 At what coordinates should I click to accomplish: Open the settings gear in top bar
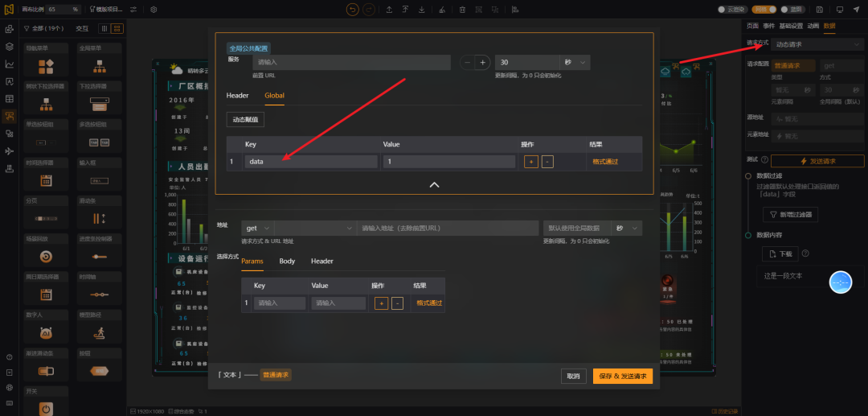pos(154,10)
